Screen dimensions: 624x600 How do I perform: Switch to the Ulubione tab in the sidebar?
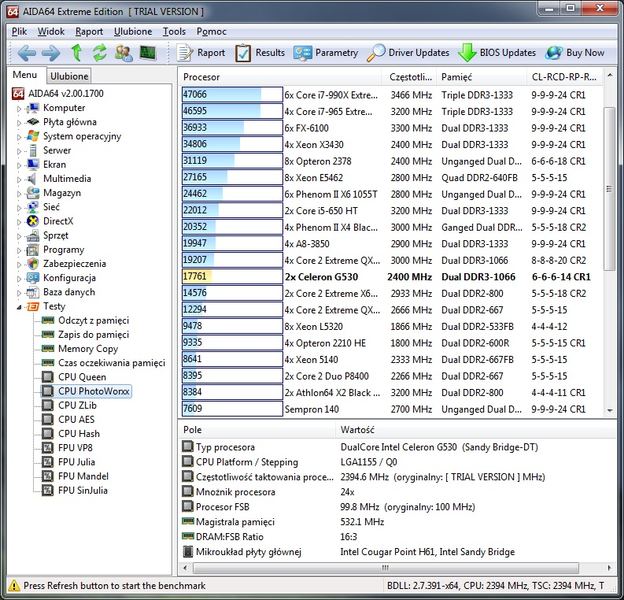click(69, 76)
